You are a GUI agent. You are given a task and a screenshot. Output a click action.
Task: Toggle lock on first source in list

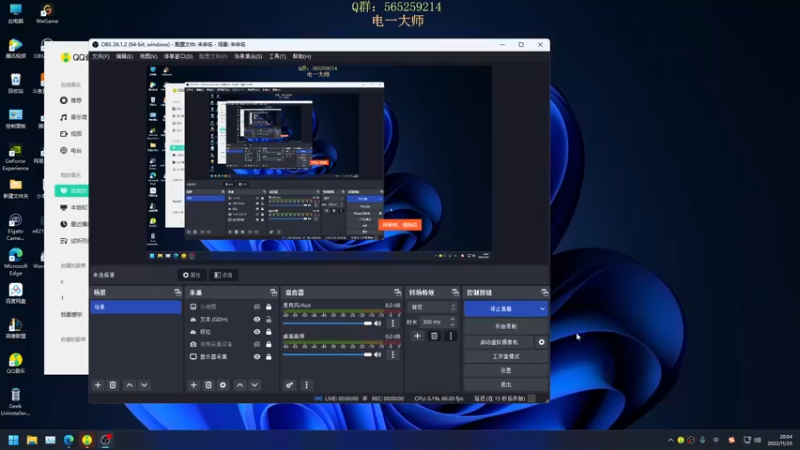(268, 307)
